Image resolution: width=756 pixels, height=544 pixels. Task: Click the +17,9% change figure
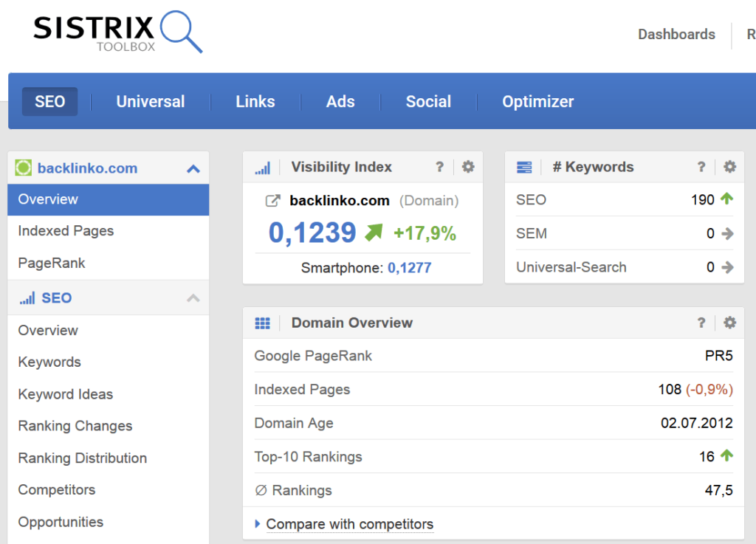pos(425,234)
